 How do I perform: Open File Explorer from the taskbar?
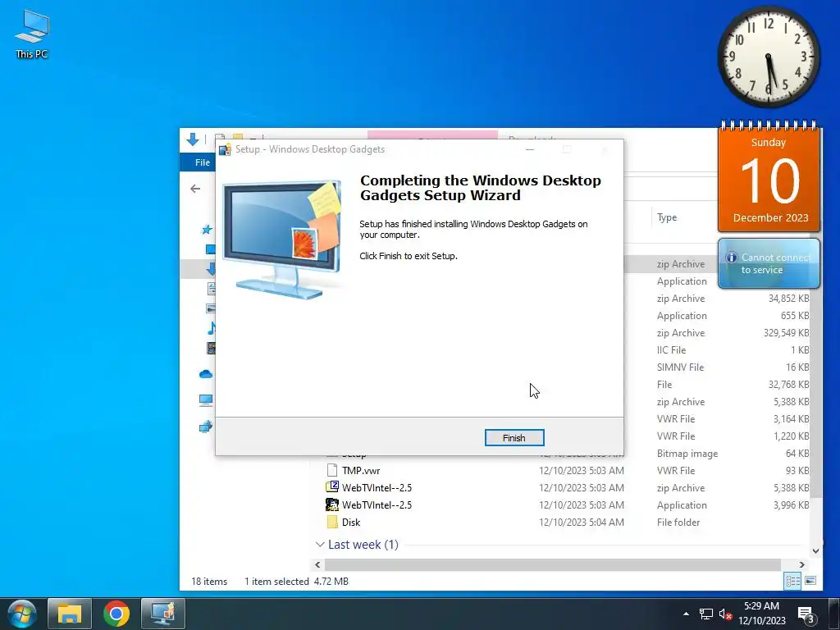[70, 614]
